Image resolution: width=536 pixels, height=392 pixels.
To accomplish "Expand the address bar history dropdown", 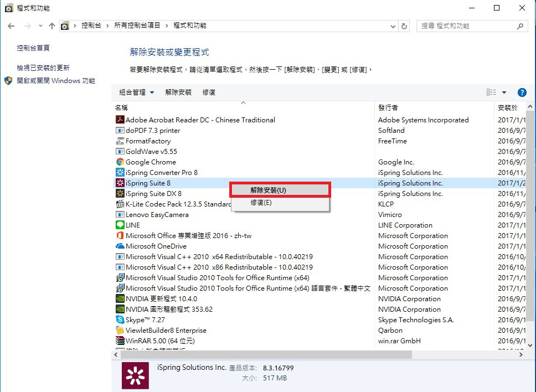I will [x=393, y=26].
